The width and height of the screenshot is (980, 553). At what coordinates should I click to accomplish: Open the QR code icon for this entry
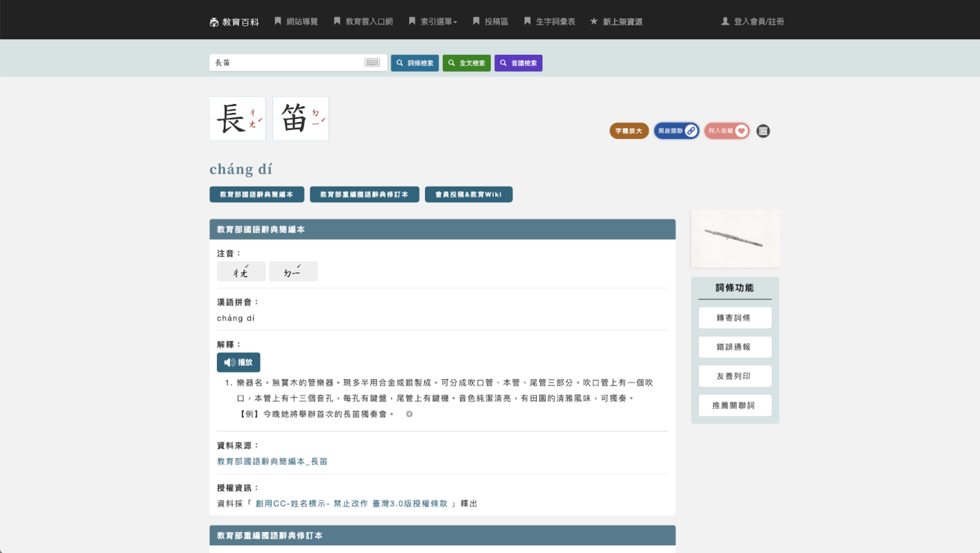pos(763,131)
